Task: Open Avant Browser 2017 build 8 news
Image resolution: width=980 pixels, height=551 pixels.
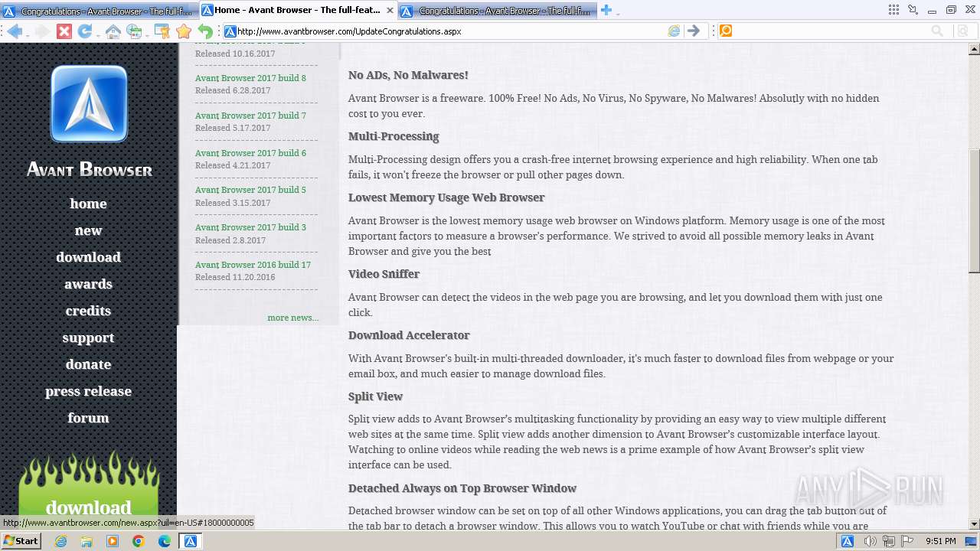Action: (x=250, y=78)
